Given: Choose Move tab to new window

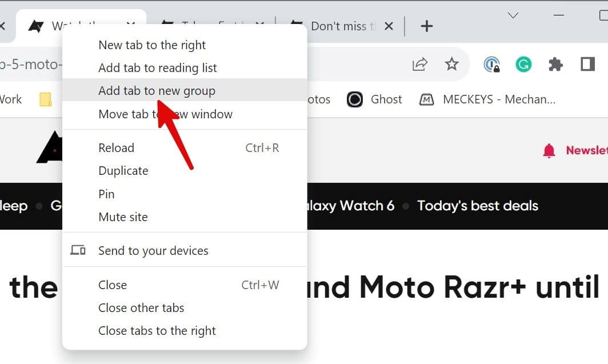Looking at the screenshot, I should tap(166, 114).
